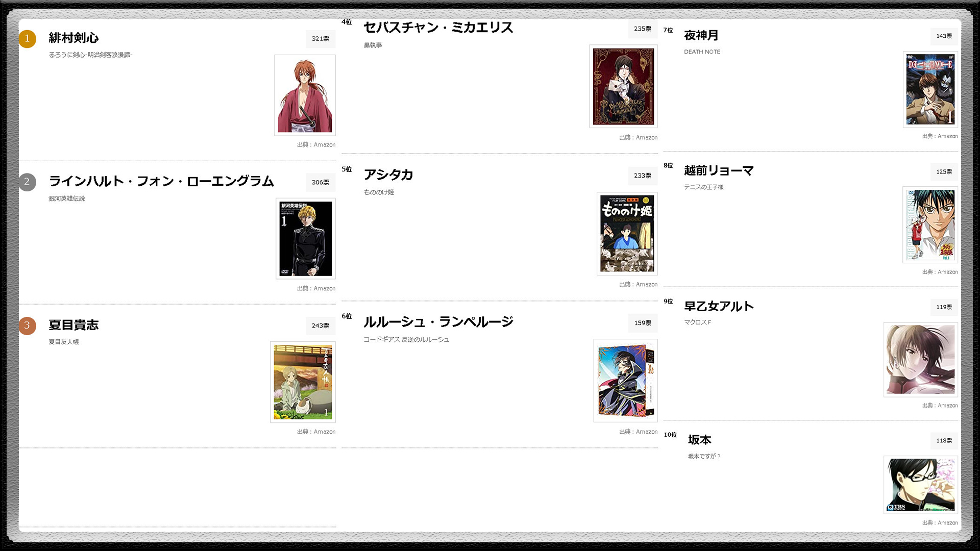Click the silver rank 2 badge
Image resolution: width=980 pixels, height=551 pixels.
(x=28, y=182)
